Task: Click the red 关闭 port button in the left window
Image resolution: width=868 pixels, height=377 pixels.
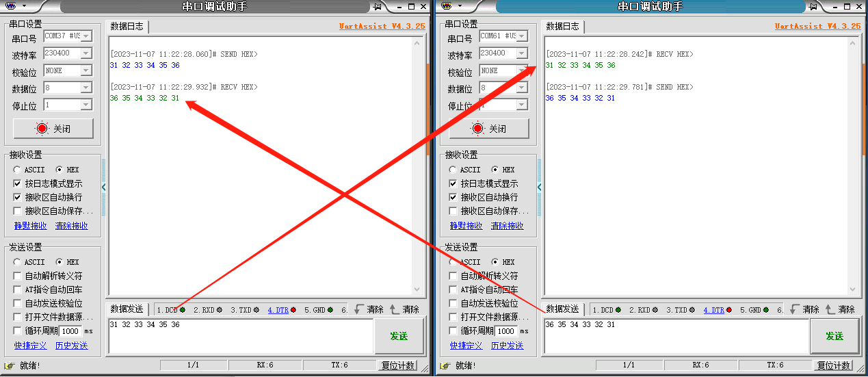Action: click(54, 129)
